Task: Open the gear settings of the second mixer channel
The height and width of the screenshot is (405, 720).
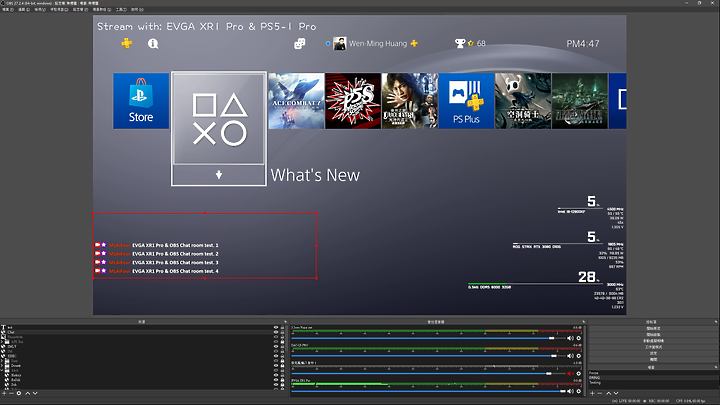Action: coord(579,356)
